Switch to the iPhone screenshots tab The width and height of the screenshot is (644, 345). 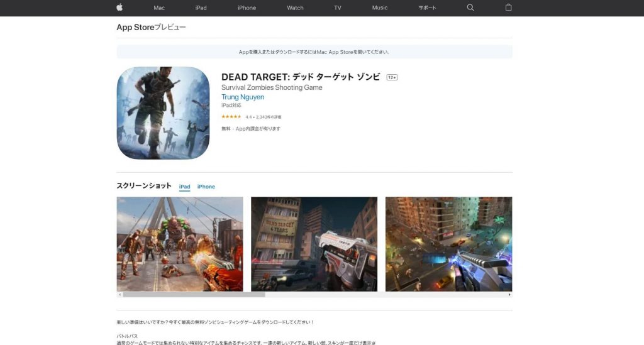point(206,187)
